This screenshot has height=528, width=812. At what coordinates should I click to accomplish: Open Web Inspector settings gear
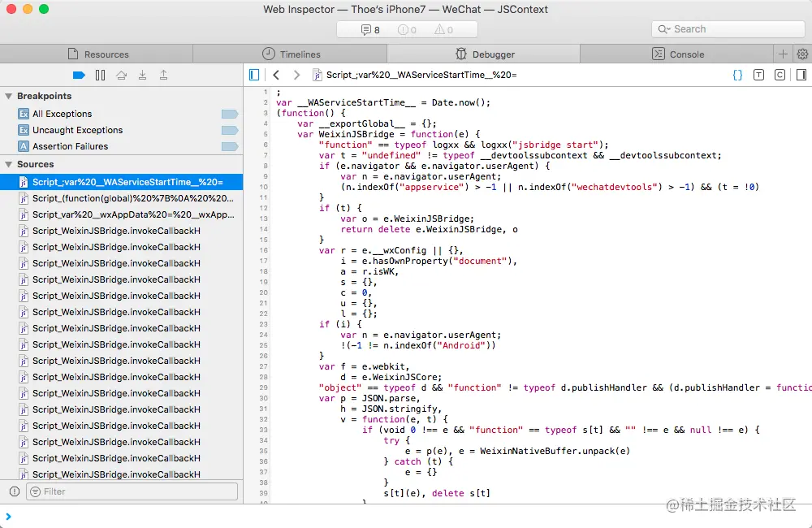802,54
